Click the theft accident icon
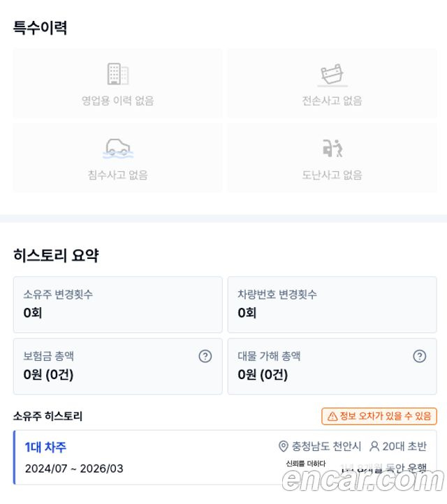The image size is (447, 504). click(x=332, y=148)
